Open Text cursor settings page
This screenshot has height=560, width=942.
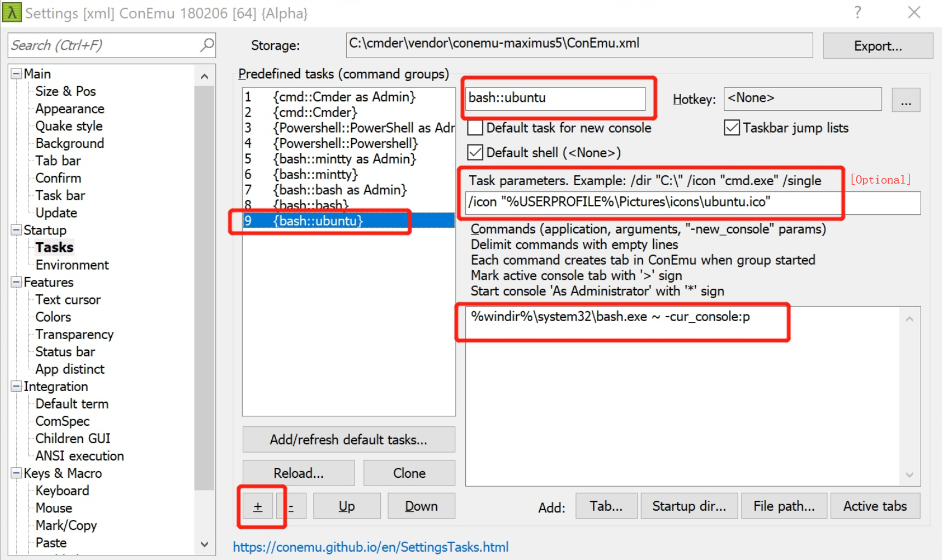[x=68, y=300]
